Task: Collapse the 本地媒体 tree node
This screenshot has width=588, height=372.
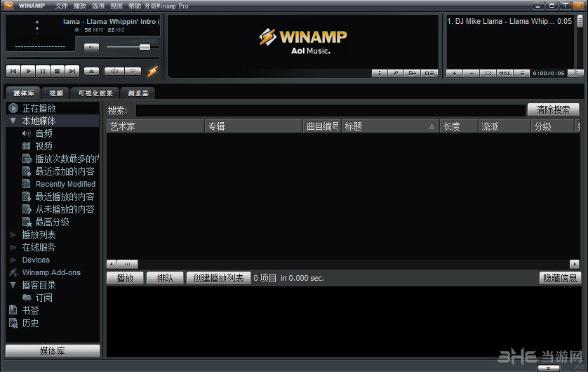Action: 13,121
